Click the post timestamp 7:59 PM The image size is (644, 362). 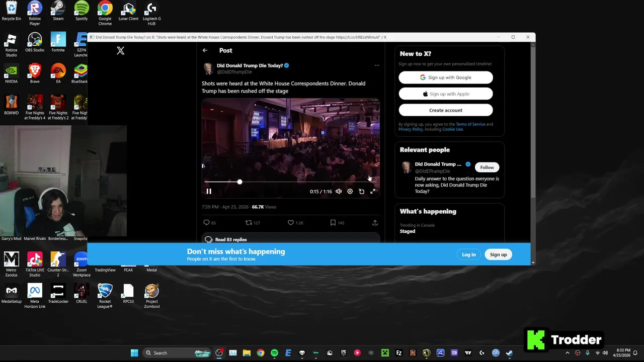tap(210, 207)
